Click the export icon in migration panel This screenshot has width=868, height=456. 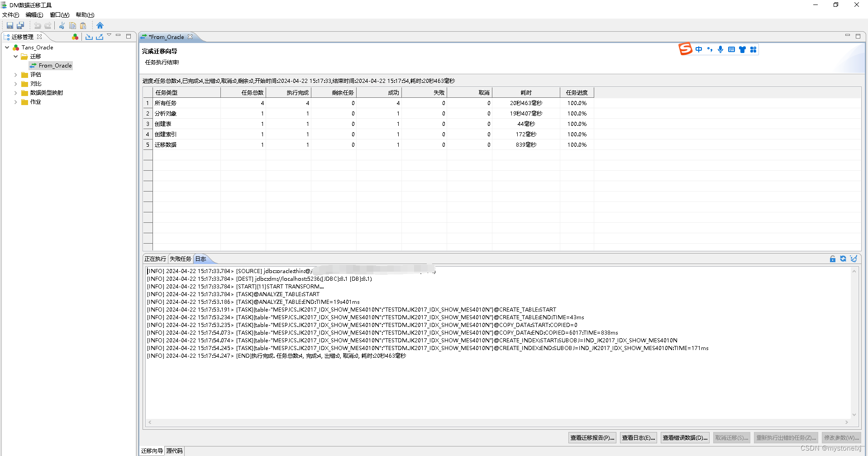point(100,37)
